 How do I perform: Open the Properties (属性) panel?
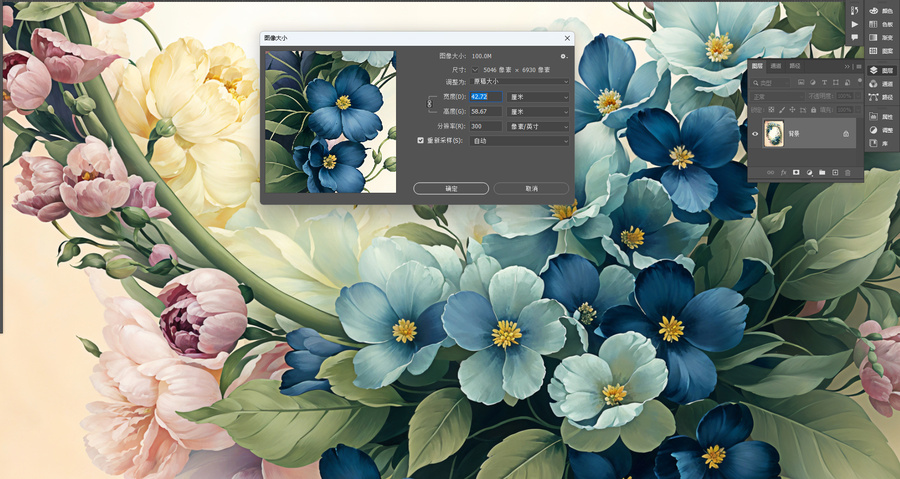point(880,117)
